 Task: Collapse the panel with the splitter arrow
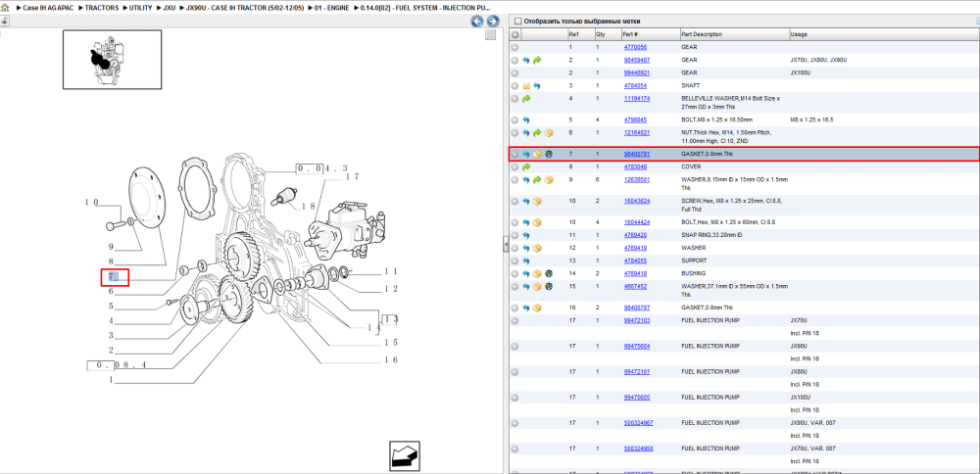(505, 246)
